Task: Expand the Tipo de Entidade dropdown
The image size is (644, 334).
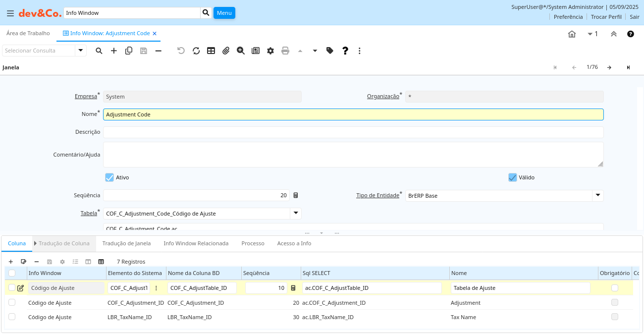Action: (x=598, y=195)
